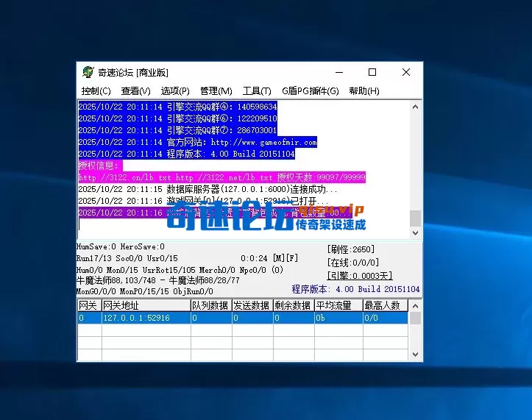This screenshot has width=532, height=420.
Task: Open the 选项(P) menu
Action: pos(175,91)
